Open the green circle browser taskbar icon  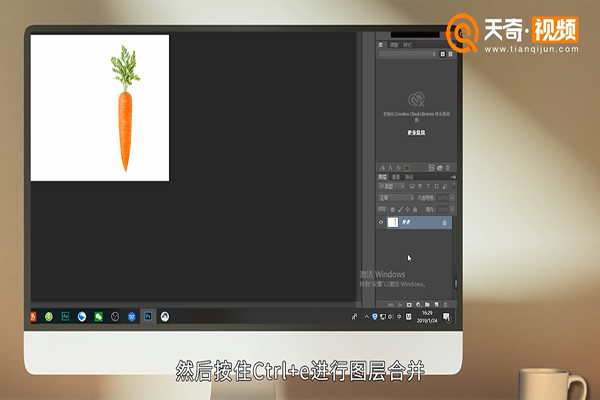49,317
